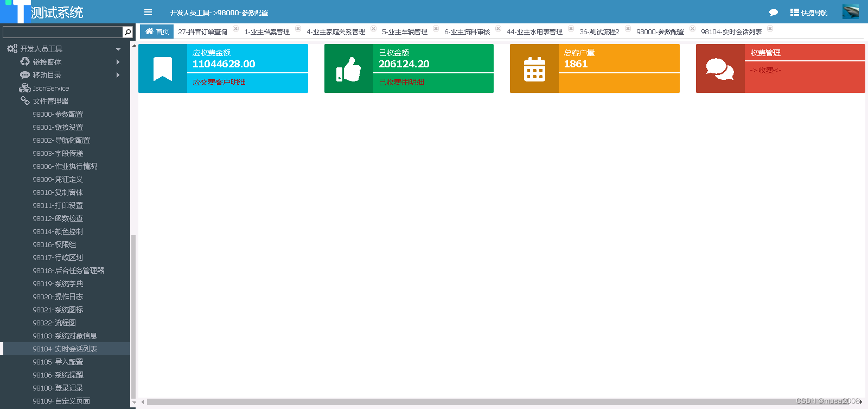Image resolution: width=868 pixels, height=409 pixels.
Task: Collapse the 开发人员工具 dropdown arrow
Action: point(118,49)
